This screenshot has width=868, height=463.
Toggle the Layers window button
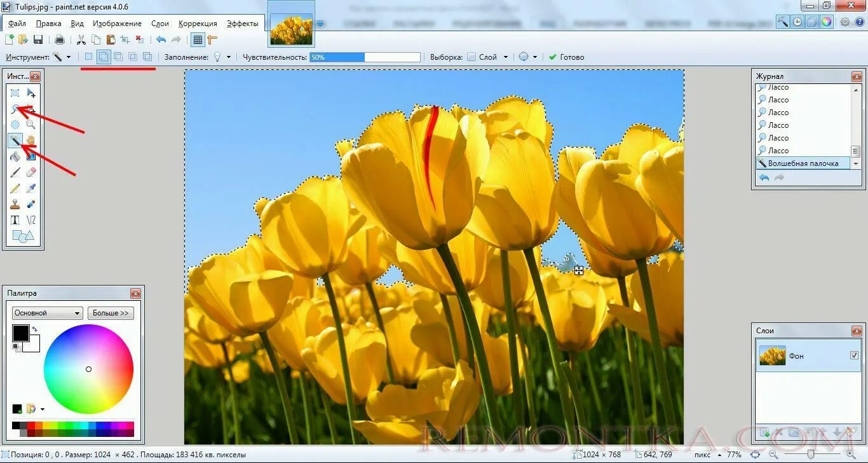812,22
